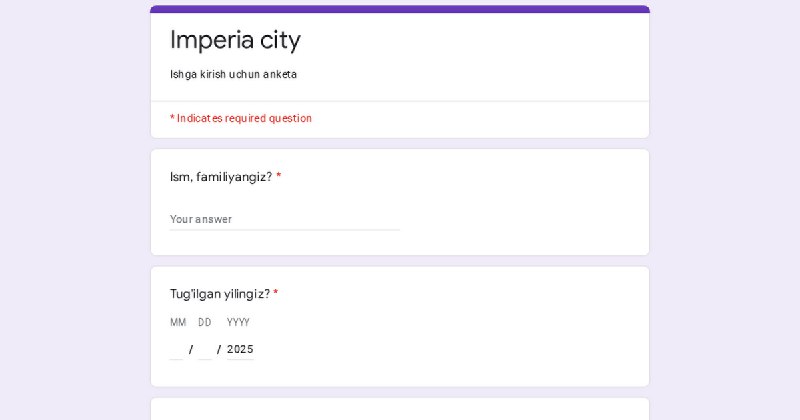This screenshot has width=800, height=420.
Task: Focus the month (MM) birth date field
Action: [177, 350]
